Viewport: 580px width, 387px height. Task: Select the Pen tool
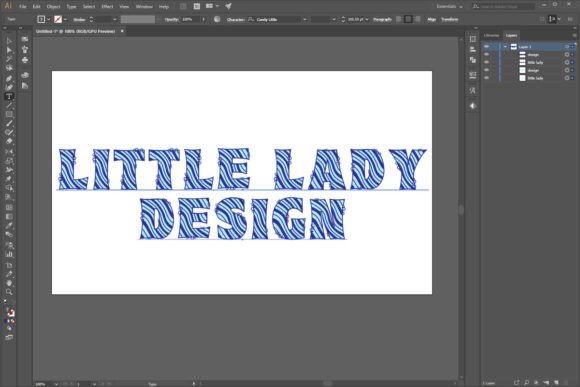coord(9,78)
